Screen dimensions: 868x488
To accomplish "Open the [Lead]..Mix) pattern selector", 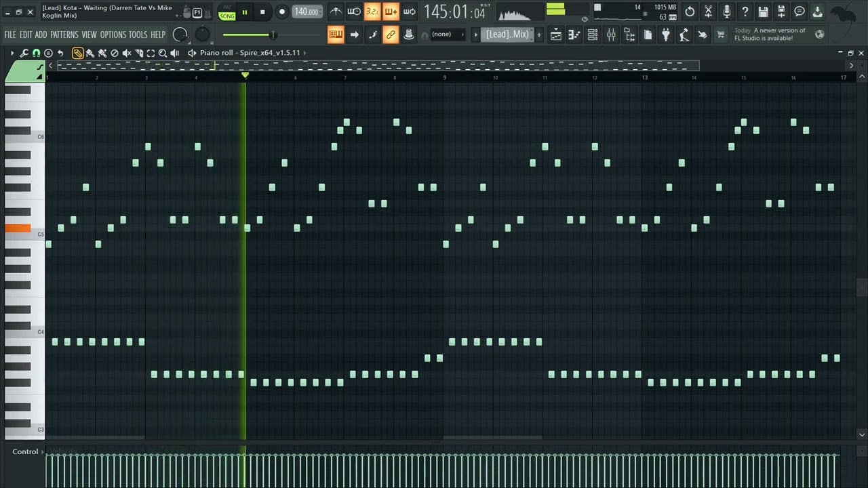I will (x=507, y=35).
